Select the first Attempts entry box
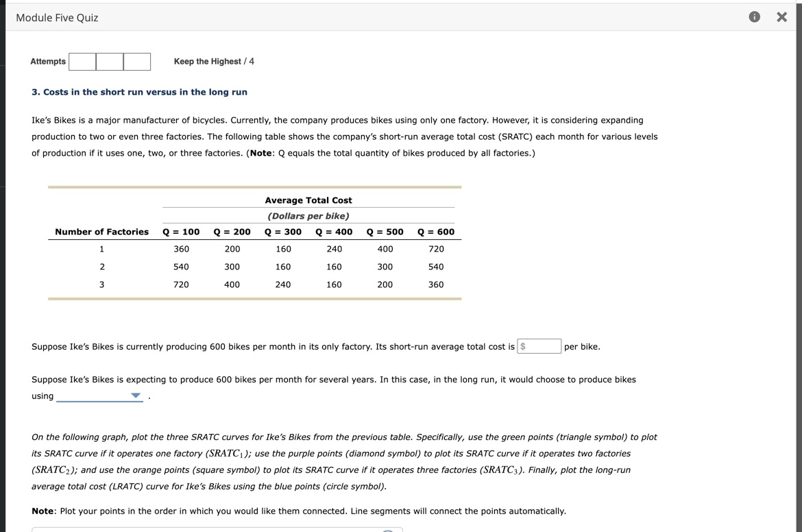 pyautogui.click(x=82, y=61)
